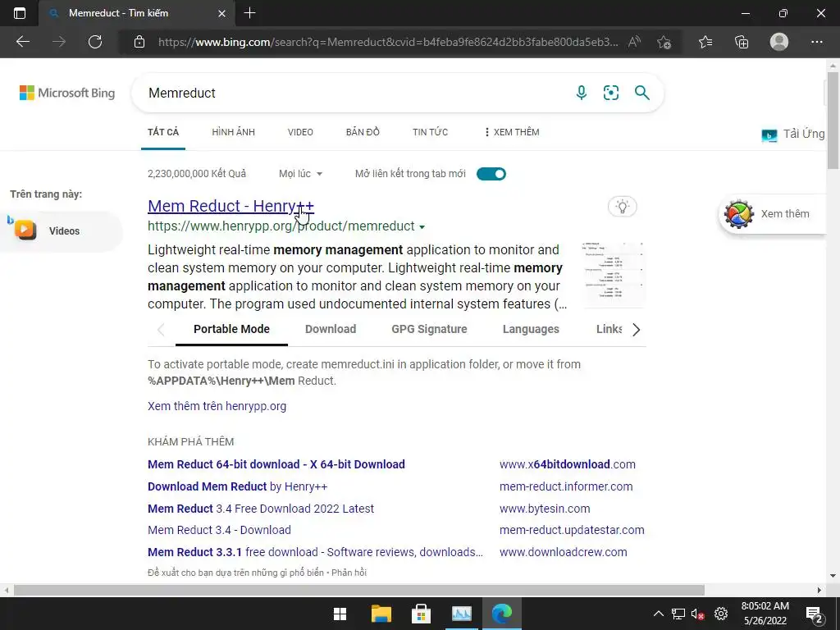Open notification center icon
The width and height of the screenshot is (840, 630).
814,614
